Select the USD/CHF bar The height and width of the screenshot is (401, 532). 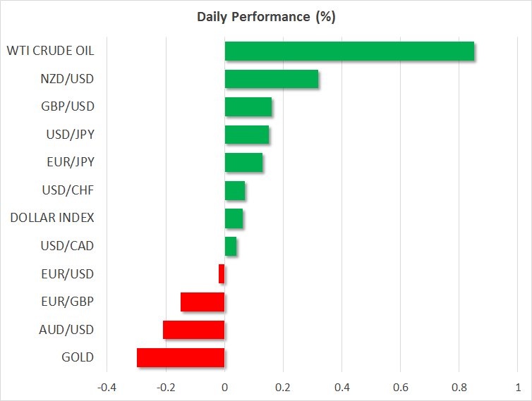(235, 190)
